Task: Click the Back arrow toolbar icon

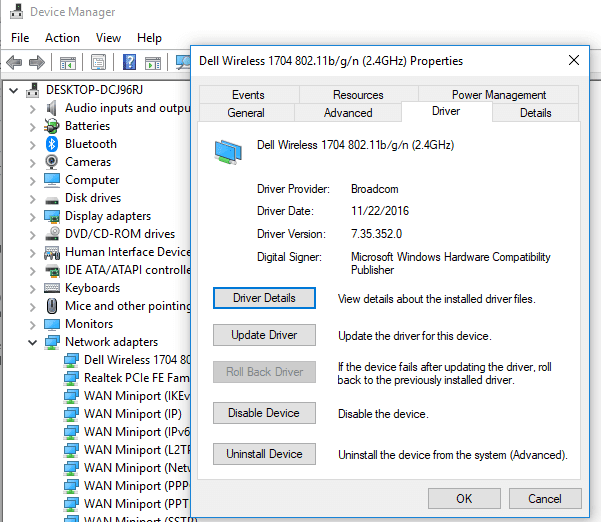Action: (x=14, y=62)
